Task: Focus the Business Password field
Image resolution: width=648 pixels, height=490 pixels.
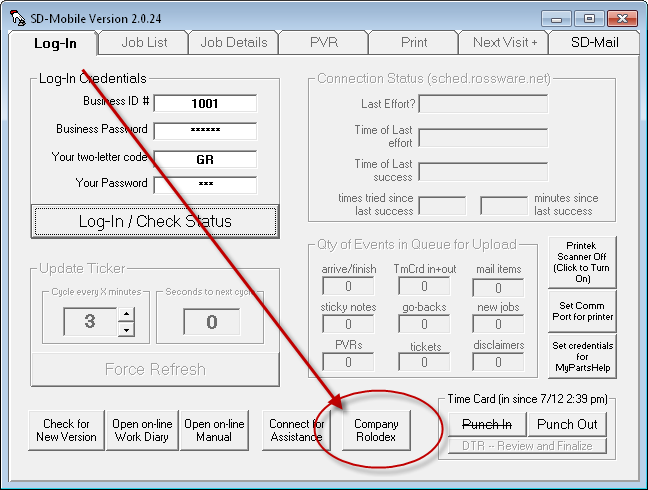Action: pyautogui.click(x=205, y=131)
